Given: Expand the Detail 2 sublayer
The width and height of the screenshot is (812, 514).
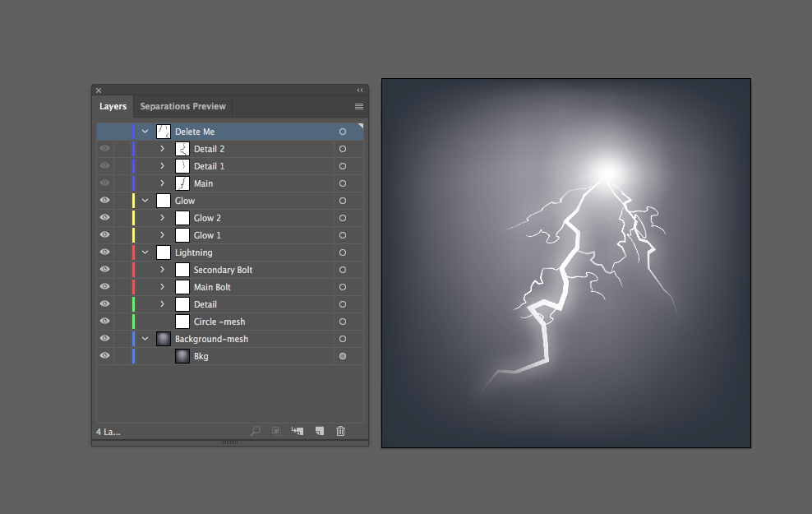Looking at the screenshot, I should click(x=162, y=149).
